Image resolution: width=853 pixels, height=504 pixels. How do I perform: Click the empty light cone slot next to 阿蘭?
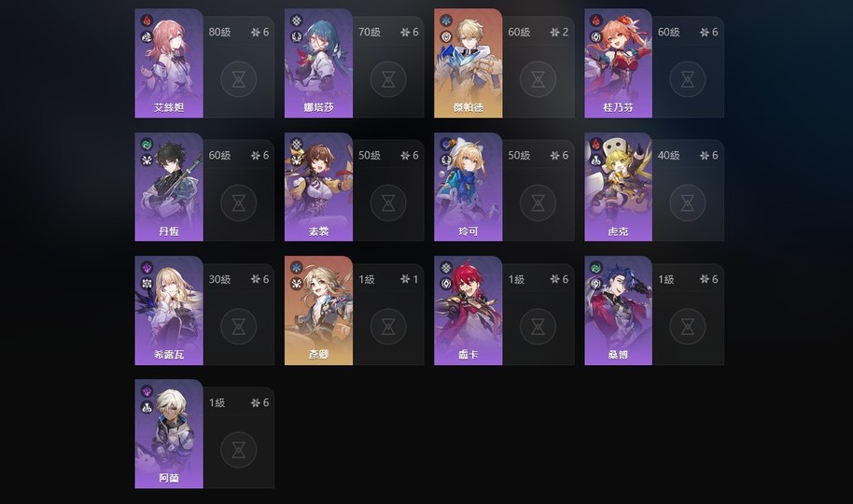coord(238,450)
